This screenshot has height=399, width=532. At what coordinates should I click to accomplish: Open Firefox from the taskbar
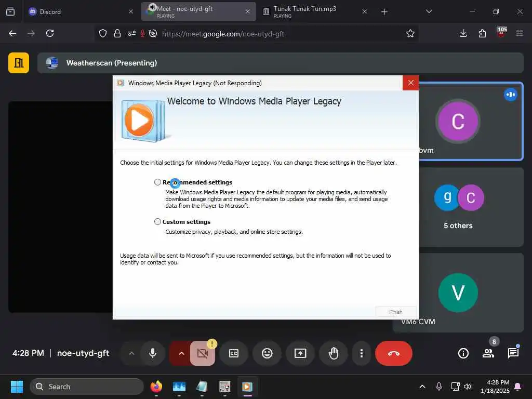156,387
